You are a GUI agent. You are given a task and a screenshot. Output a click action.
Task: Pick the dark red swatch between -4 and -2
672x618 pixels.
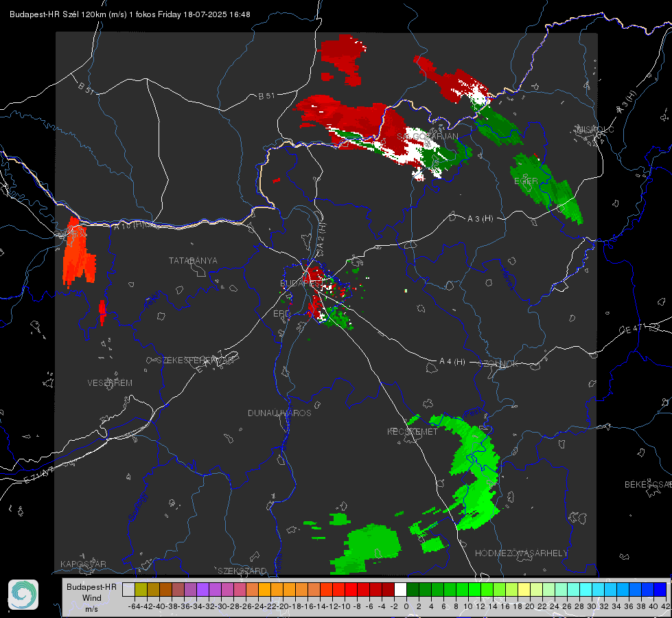(388, 589)
